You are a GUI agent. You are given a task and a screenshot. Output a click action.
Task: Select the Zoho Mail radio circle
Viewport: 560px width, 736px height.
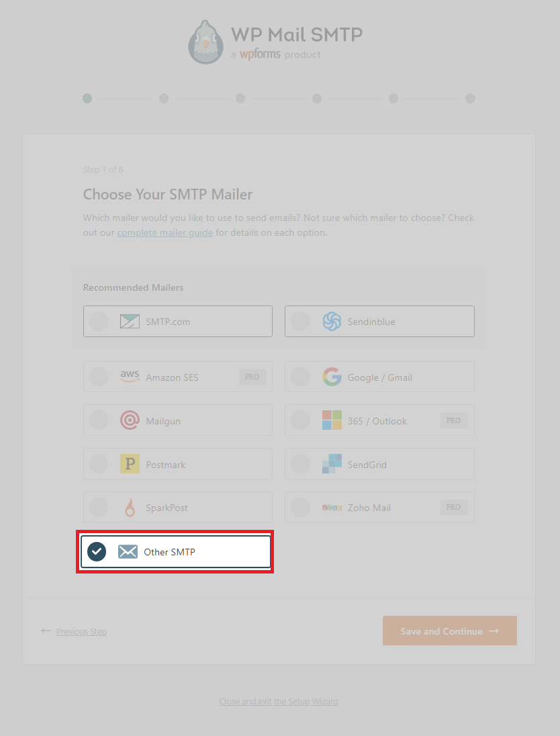pyautogui.click(x=300, y=507)
